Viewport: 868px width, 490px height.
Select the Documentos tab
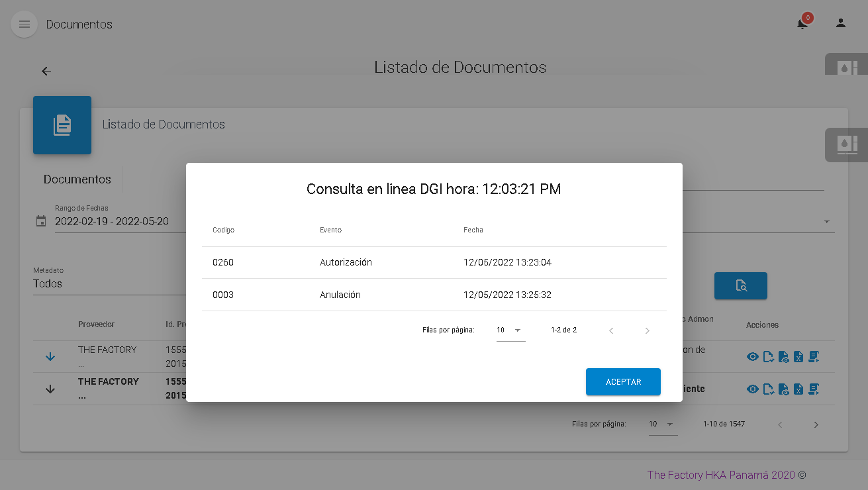pyautogui.click(x=77, y=179)
